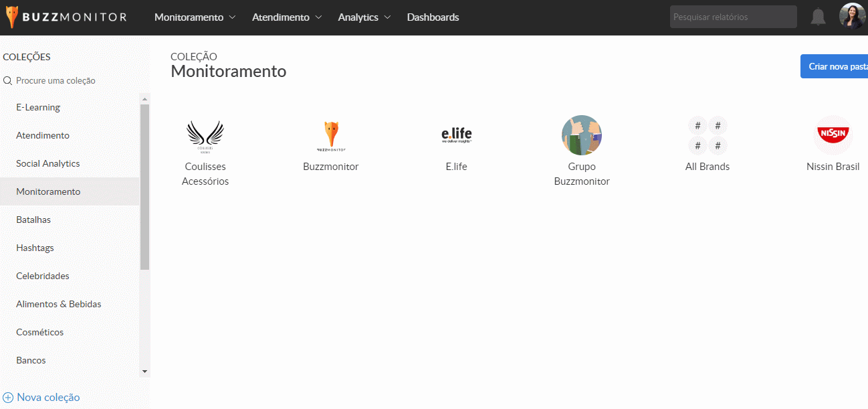
Task: Open the Coulisses Acessórios brand folder
Action: [205, 136]
